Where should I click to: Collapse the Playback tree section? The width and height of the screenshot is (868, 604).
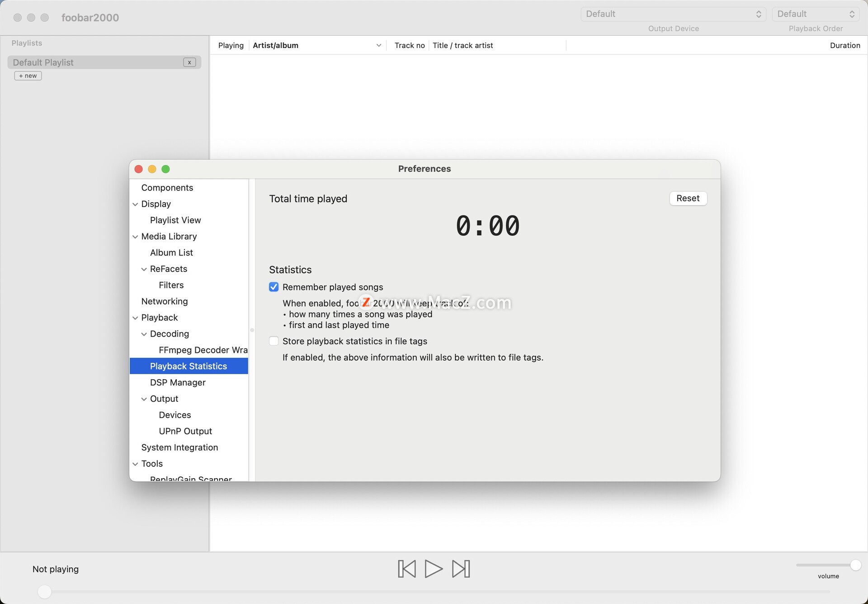click(x=135, y=318)
